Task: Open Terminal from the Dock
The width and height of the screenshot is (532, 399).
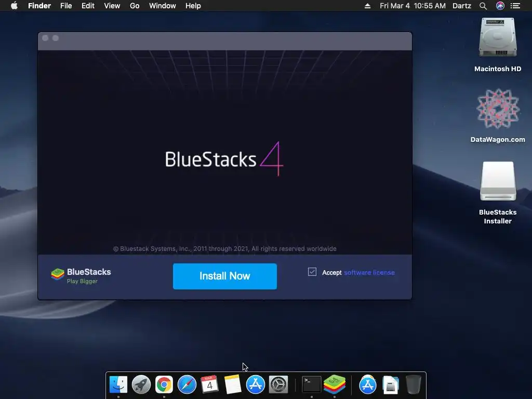Action: 312,385
